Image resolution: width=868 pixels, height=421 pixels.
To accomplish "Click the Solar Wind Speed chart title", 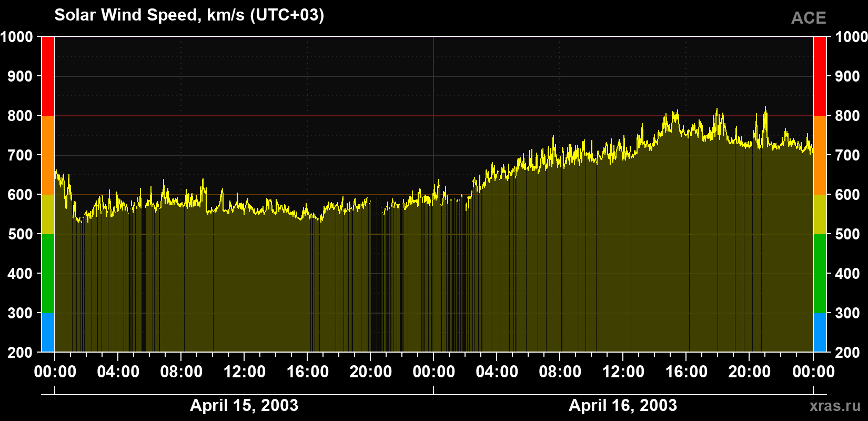I will coord(189,15).
